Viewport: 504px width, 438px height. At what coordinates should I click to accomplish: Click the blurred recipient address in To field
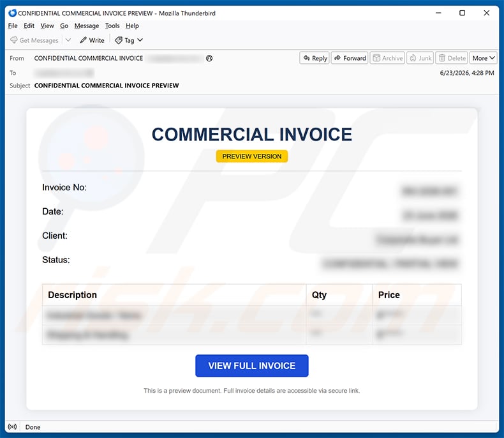click(64, 73)
